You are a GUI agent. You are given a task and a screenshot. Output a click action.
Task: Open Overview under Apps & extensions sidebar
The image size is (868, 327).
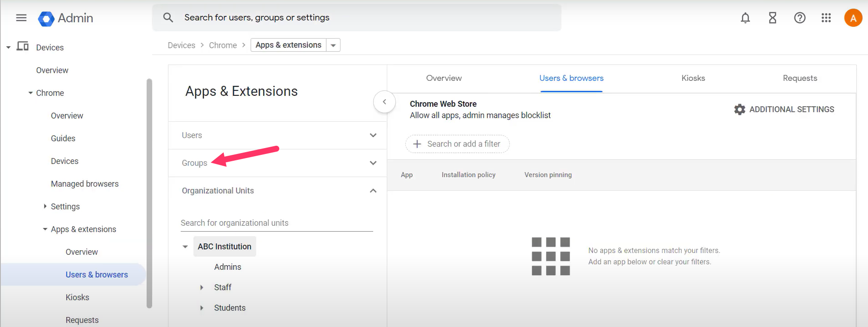tap(82, 252)
